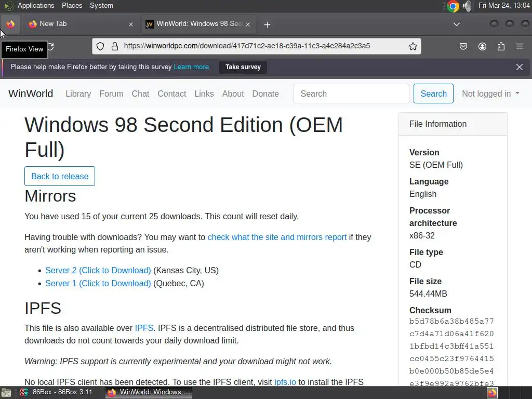Download from Server 2 Kansas City
Image resolution: width=532 pixels, height=399 pixels.
pos(98,270)
